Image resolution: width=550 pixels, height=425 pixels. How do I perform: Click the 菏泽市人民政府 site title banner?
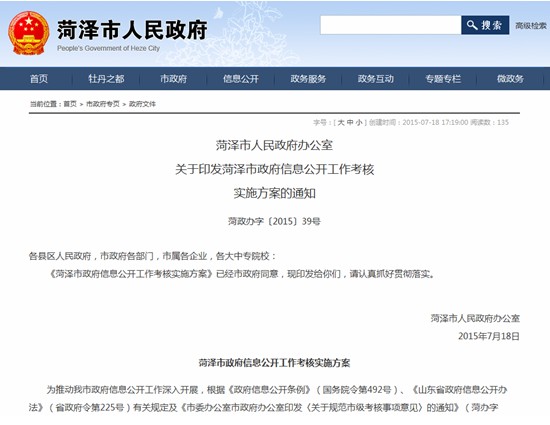point(132,30)
